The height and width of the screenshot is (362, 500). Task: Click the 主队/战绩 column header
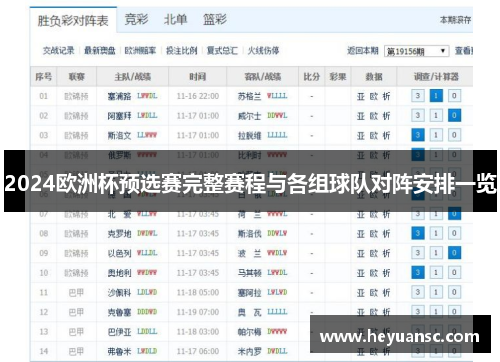click(133, 77)
